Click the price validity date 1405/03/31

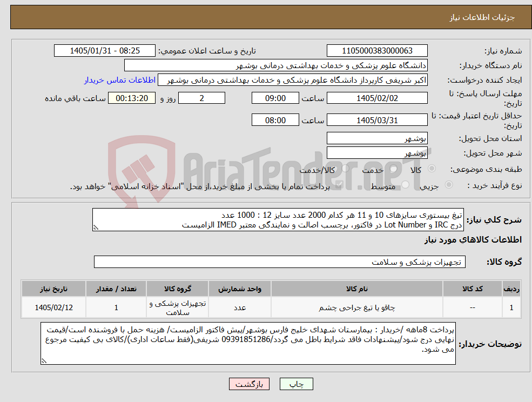pyautogui.click(x=377, y=120)
